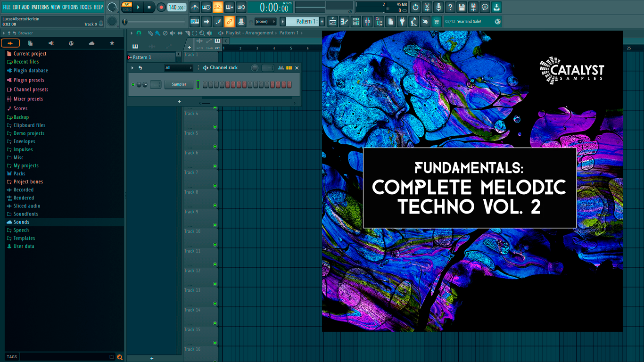This screenshot has height=362, width=644.
Task: Click the undo history icon
Action: [415, 7]
